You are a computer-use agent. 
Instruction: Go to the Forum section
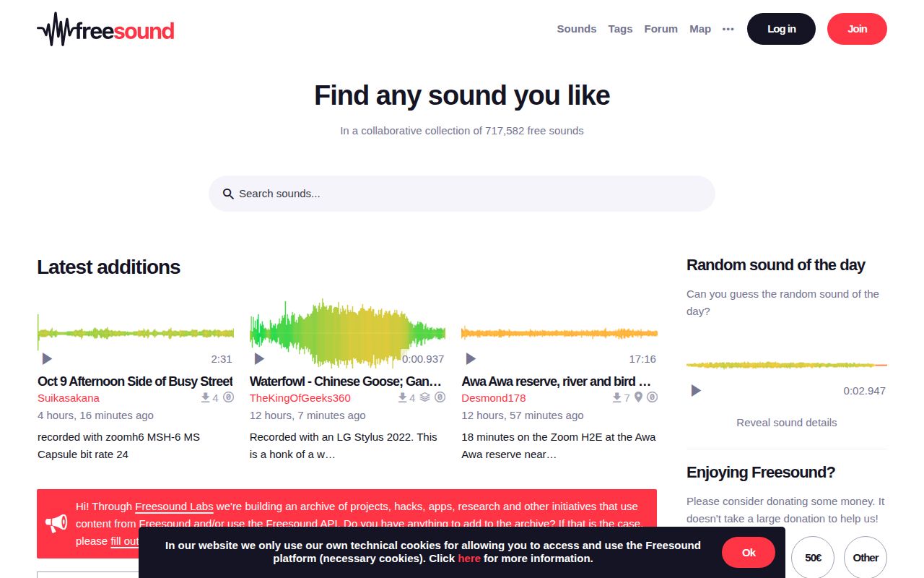[x=661, y=29]
